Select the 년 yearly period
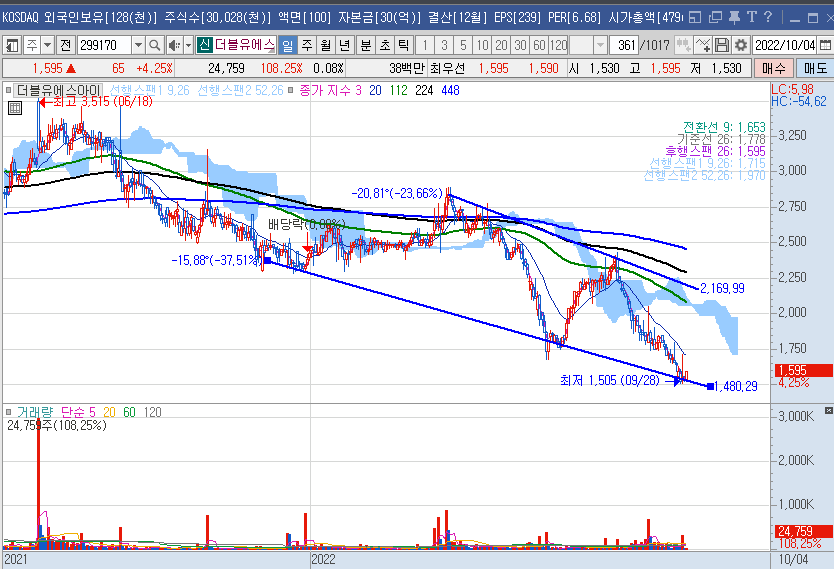 (345, 45)
